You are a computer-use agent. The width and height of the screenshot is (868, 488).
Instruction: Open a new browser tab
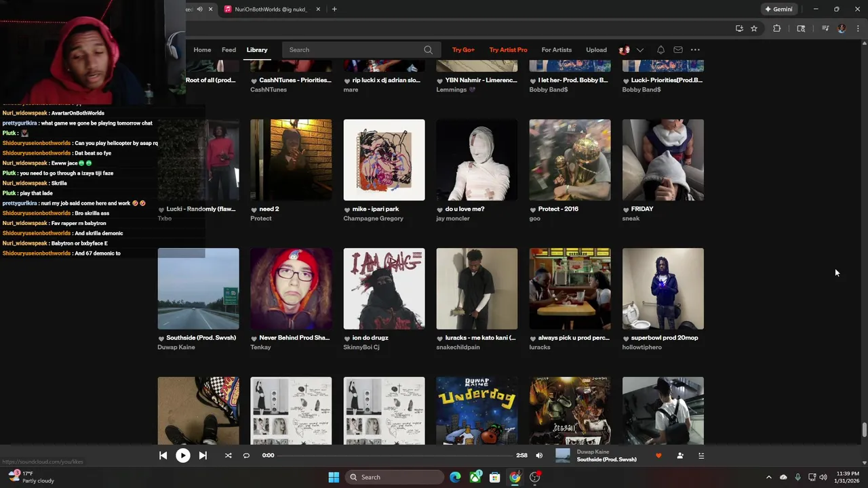coord(334,9)
